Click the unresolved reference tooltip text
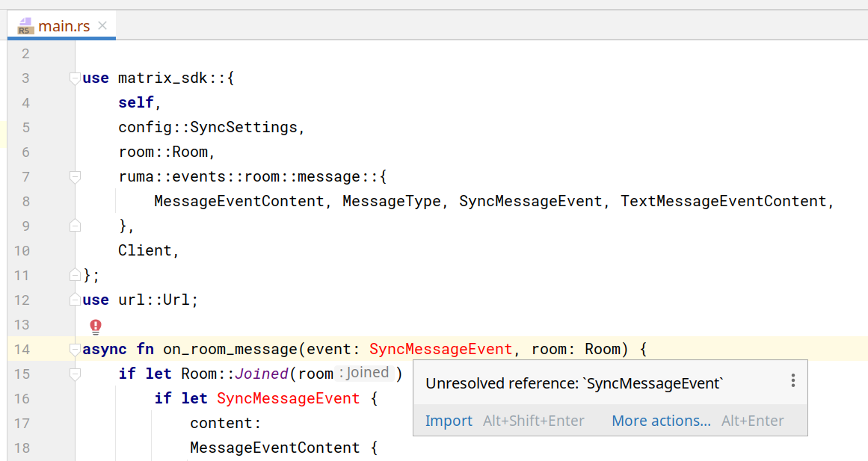868x461 pixels. (576, 382)
